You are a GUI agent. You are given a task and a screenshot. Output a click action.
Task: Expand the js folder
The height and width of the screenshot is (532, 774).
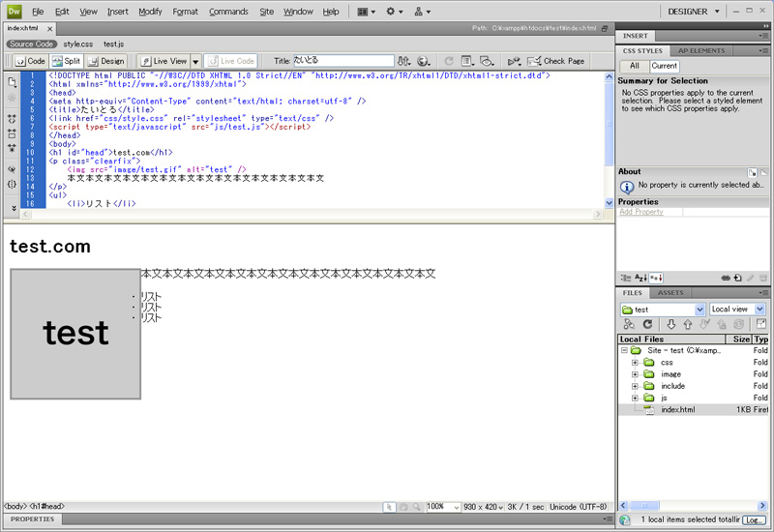[x=635, y=398]
